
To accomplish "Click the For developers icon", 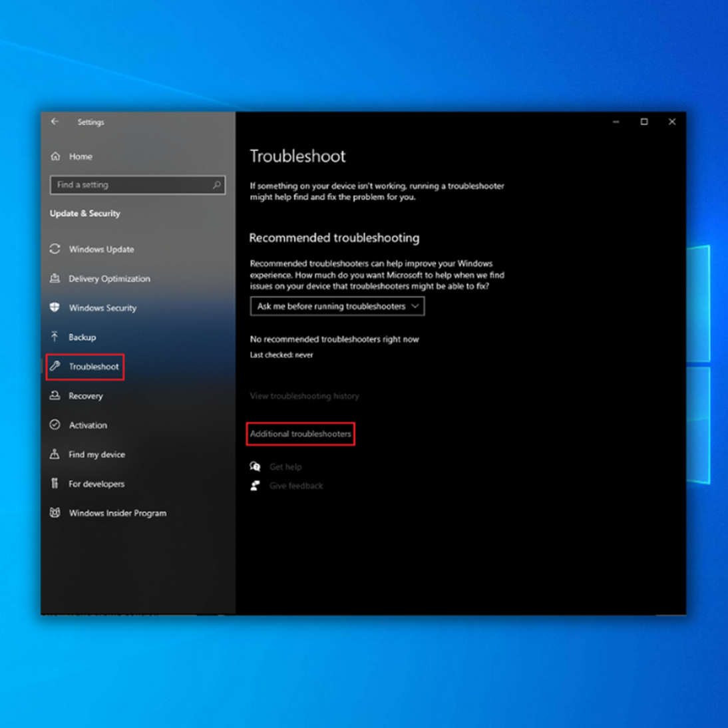I will (55, 484).
